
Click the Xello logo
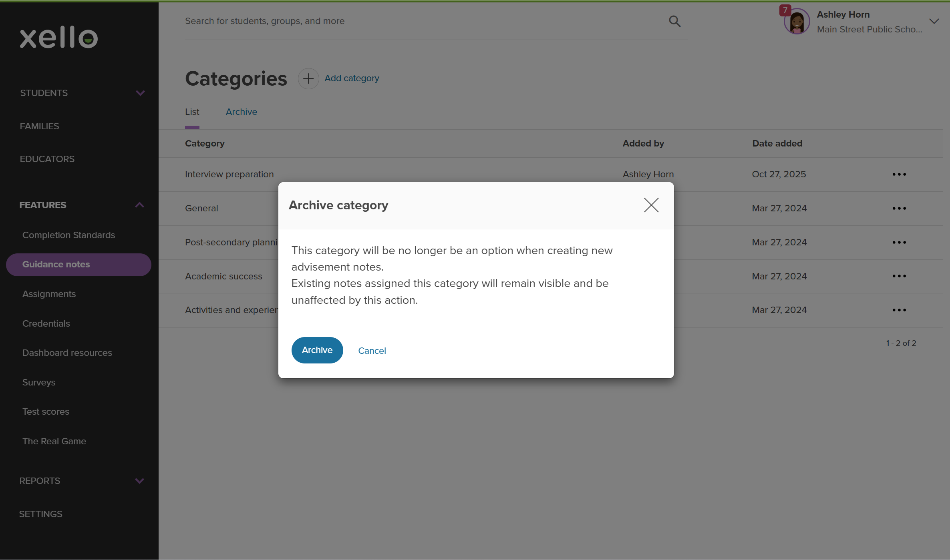(x=59, y=38)
